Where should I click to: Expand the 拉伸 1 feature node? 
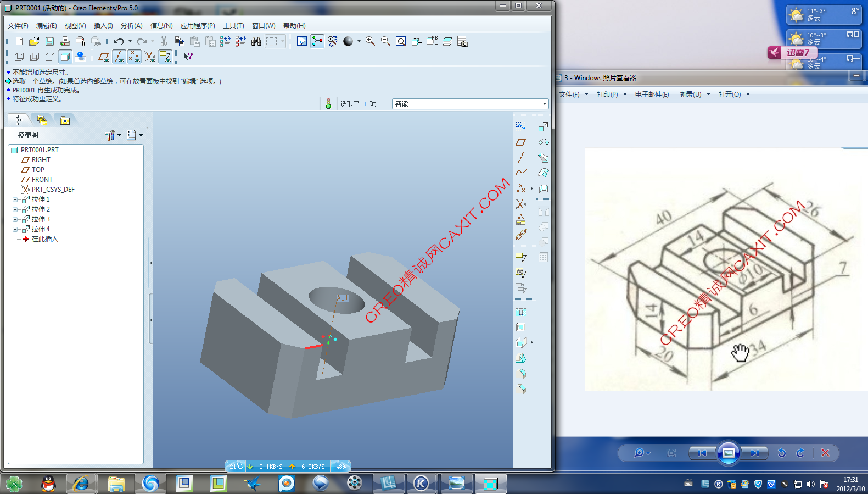point(15,199)
